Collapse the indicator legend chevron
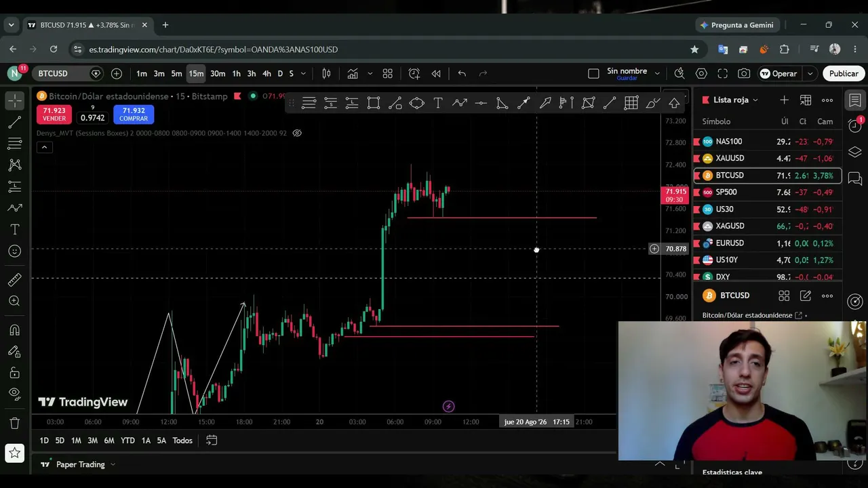 click(44, 147)
